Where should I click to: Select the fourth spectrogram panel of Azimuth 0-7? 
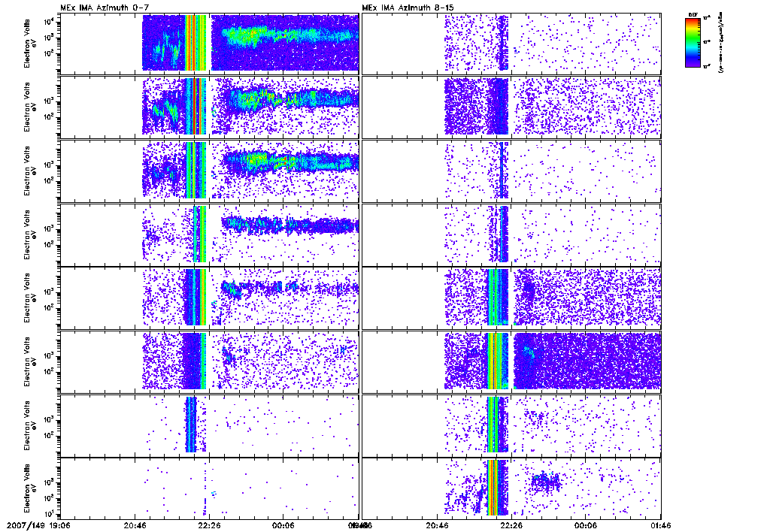(210, 234)
